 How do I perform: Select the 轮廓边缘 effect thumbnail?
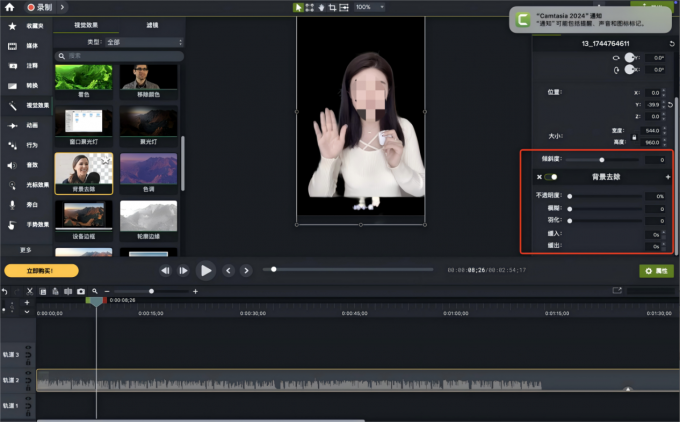[x=148, y=220]
